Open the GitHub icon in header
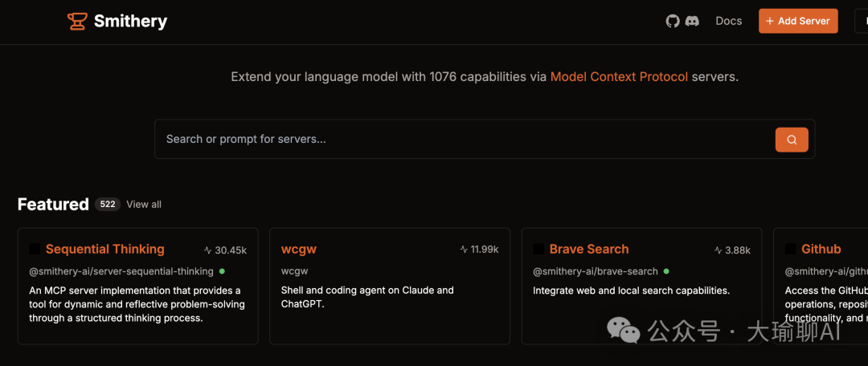Image resolution: width=868 pixels, height=366 pixels. [x=673, y=22]
